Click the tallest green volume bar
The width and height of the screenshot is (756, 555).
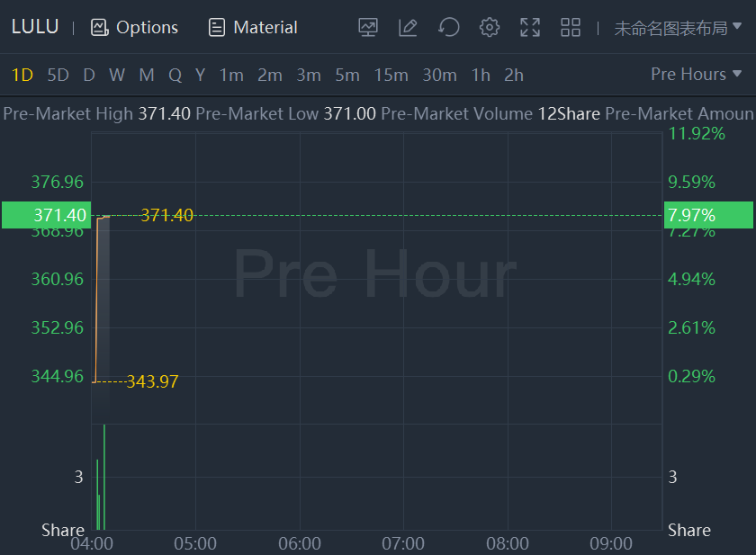click(104, 477)
